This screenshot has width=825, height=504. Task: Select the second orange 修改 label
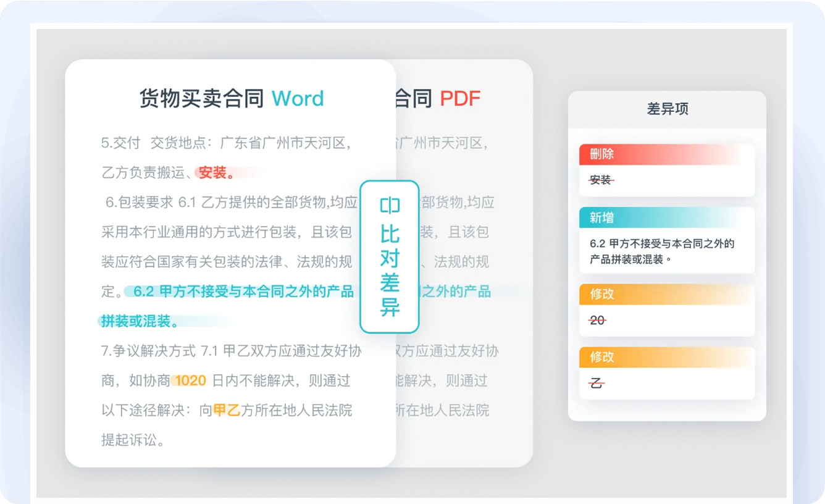(602, 357)
